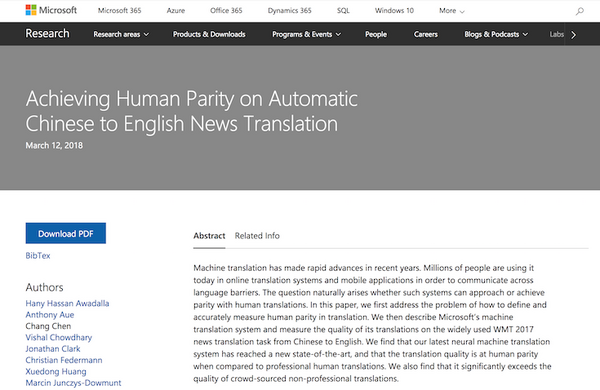Screen dimensions: 600x390
Task: Go to Research home
Action: [x=47, y=34]
